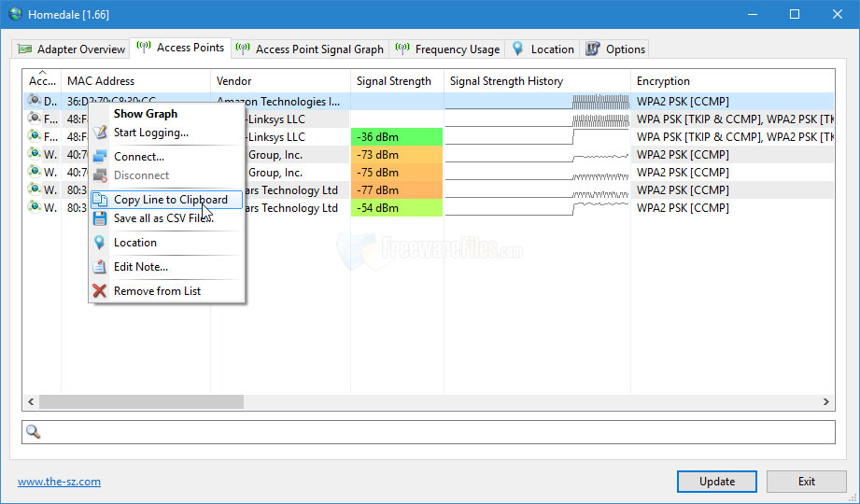Click the Location tab pin icon
Viewport: 860px width, 504px height.
[517, 49]
